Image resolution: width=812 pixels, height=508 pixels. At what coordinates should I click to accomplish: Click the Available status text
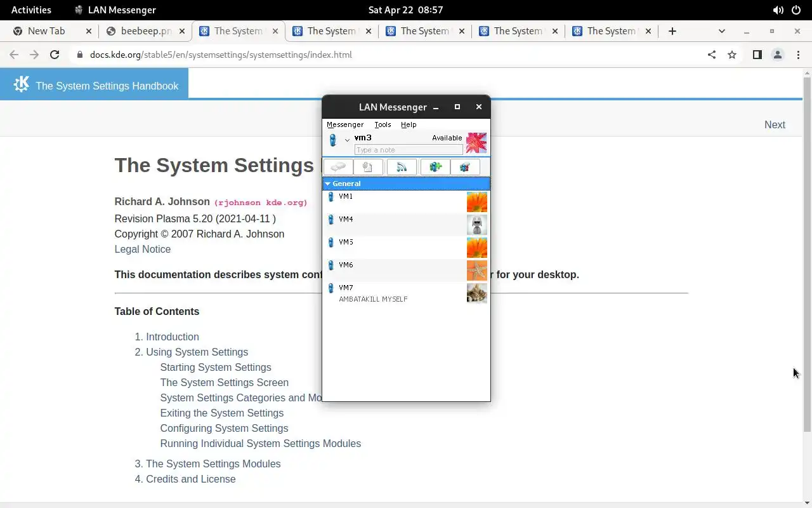pyautogui.click(x=447, y=138)
